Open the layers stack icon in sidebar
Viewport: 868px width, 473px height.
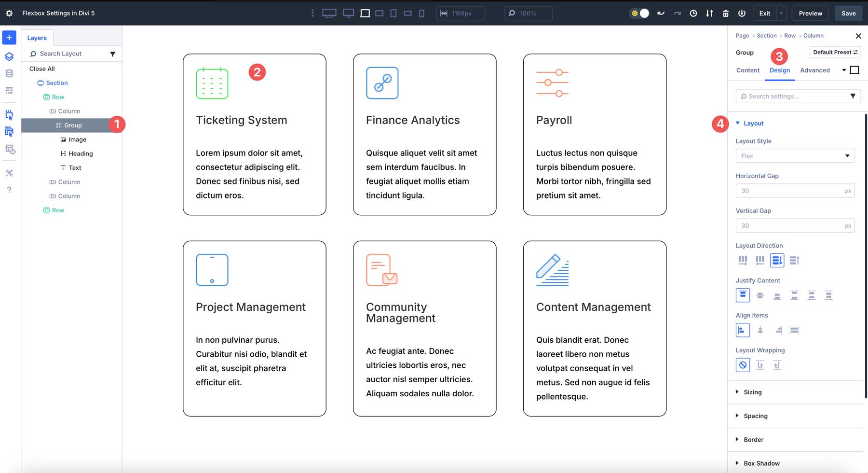pos(9,56)
